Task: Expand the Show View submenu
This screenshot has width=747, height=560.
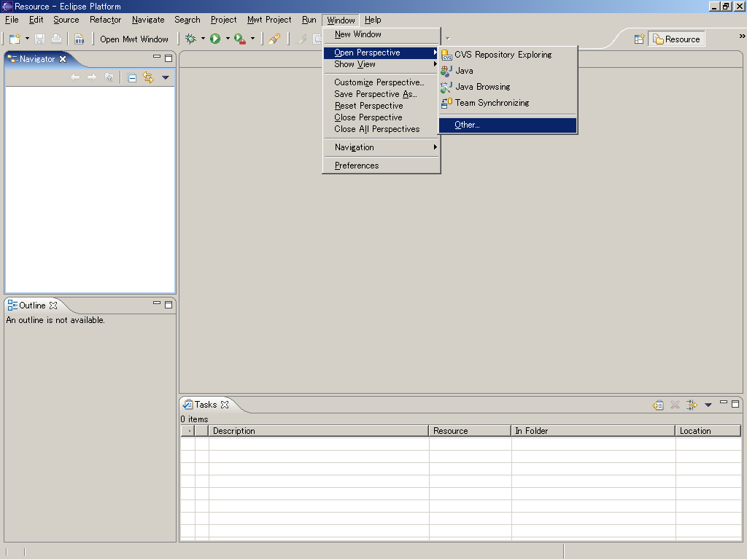Action: 381,64
